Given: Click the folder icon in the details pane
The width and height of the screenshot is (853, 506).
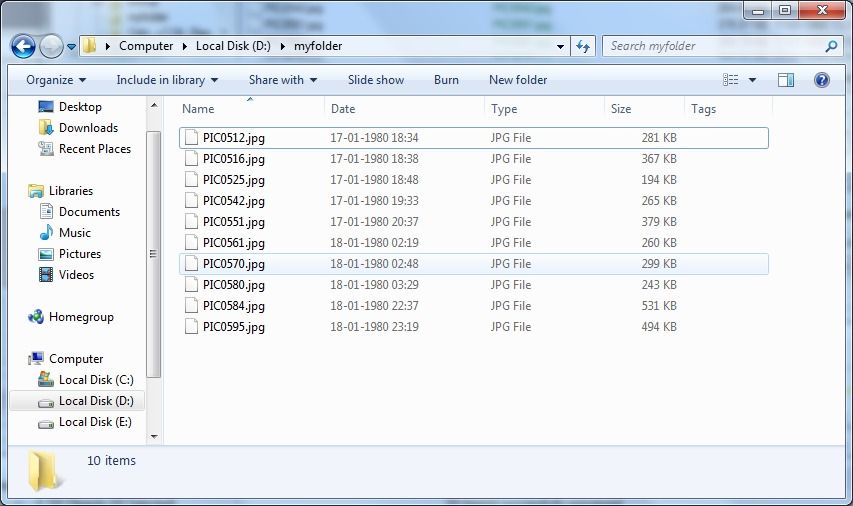Looking at the screenshot, I should [x=43, y=471].
